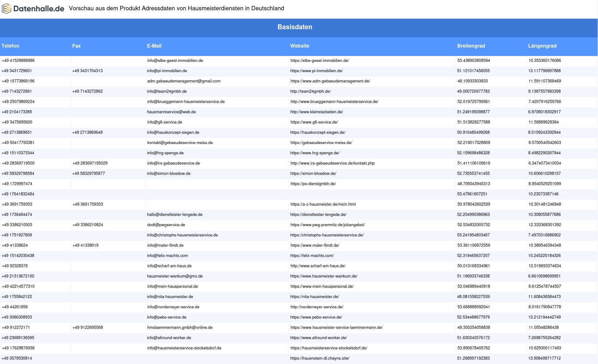The image size is (598, 364).
Task: Click email info@simon-bloedow.de
Action: pos(168,174)
